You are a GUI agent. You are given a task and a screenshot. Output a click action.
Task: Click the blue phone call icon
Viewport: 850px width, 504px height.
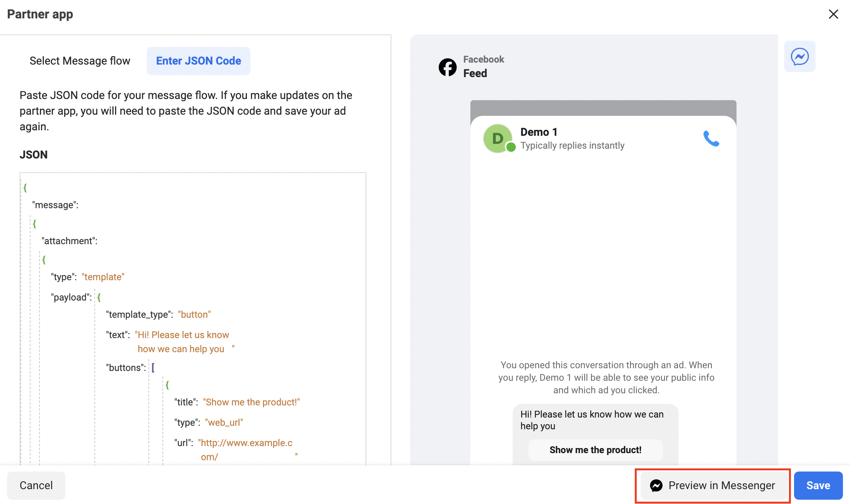[x=711, y=139]
